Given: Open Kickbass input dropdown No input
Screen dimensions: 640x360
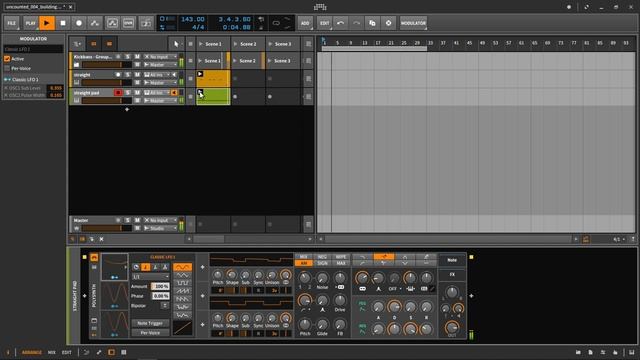Looking at the screenshot, I should [x=160, y=57].
